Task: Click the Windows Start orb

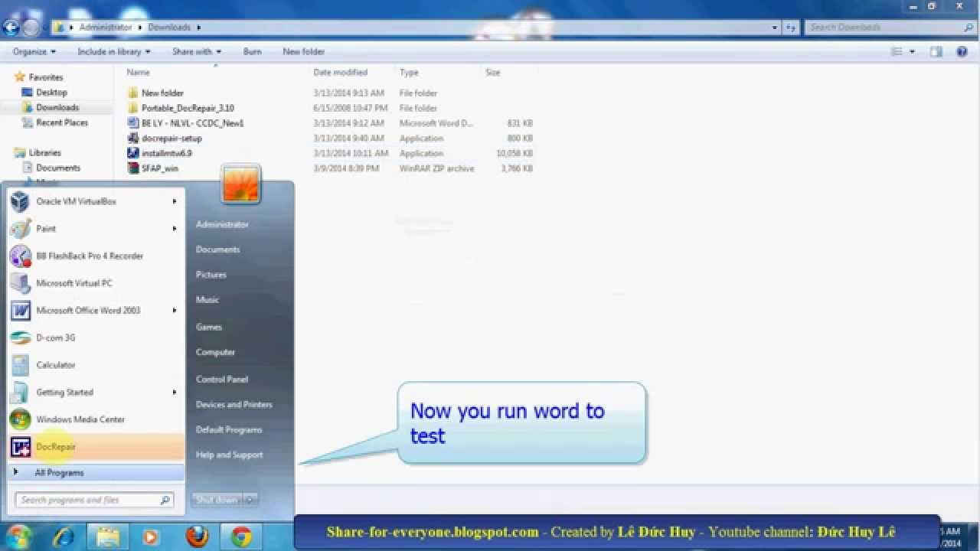Action: point(18,536)
